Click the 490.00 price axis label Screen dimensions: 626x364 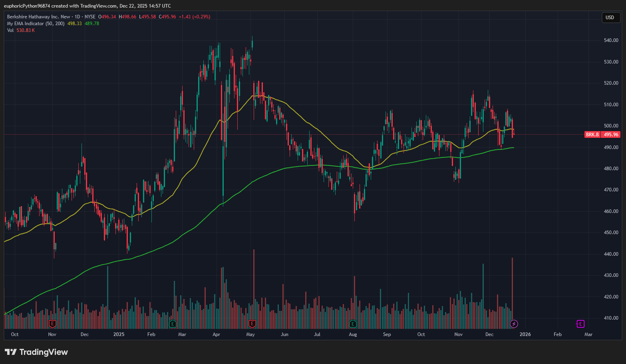click(611, 147)
